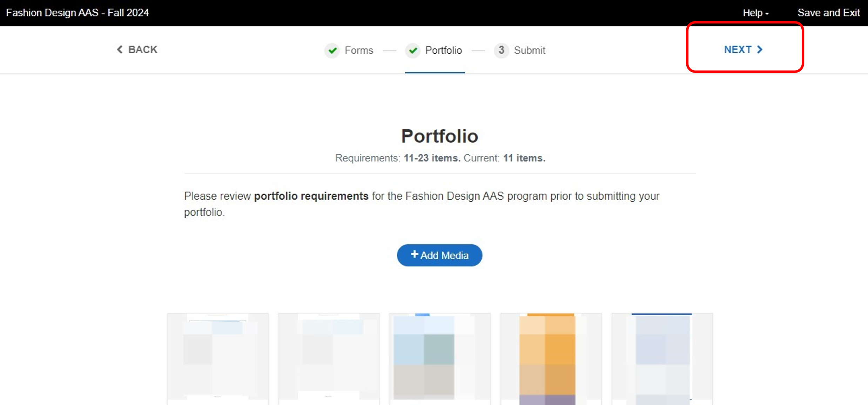This screenshot has width=868, height=405.
Task: Click Save and Exit
Action: click(828, 13)
